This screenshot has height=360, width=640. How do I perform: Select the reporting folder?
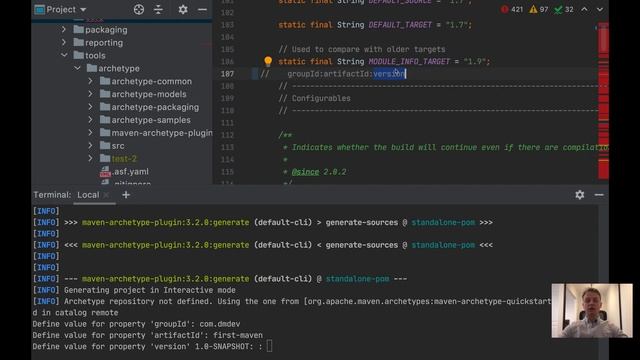(x=98, y=42)
